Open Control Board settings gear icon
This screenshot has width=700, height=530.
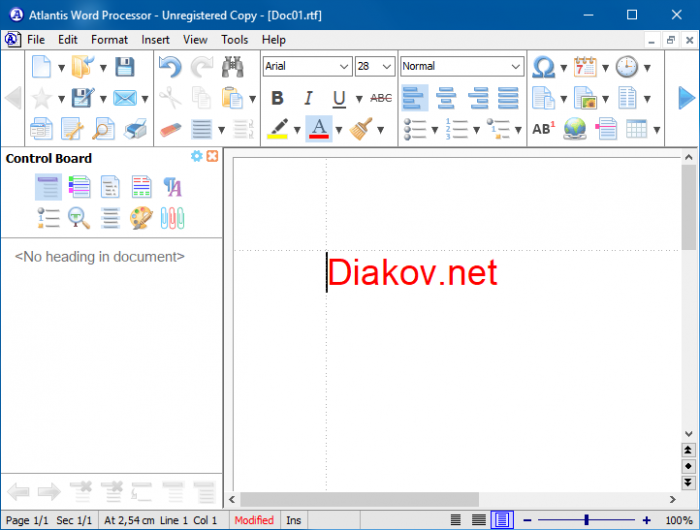click(196, 156)
